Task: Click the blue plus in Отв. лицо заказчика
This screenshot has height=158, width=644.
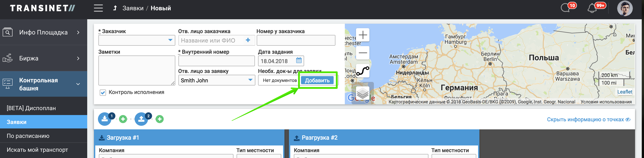Action: point(248,40)
